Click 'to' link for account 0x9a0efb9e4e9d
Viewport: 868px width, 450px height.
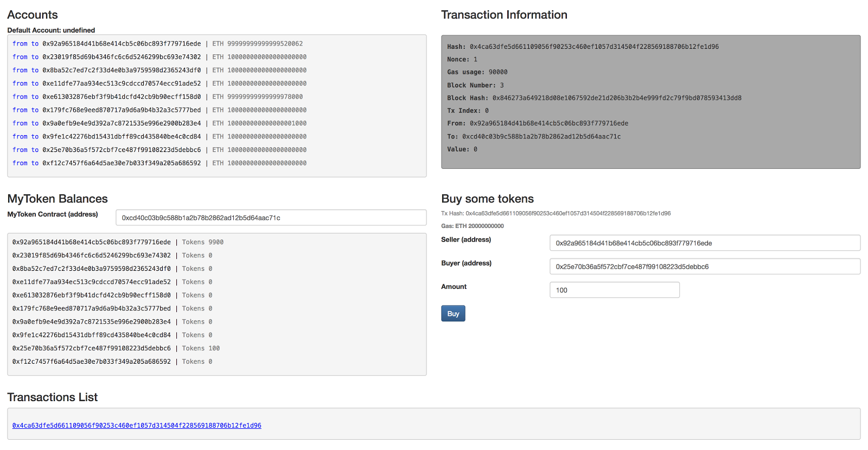35,123
